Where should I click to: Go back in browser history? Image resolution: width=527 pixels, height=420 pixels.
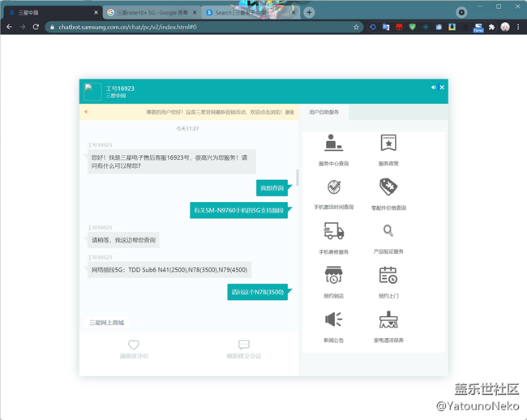[10, 27]
